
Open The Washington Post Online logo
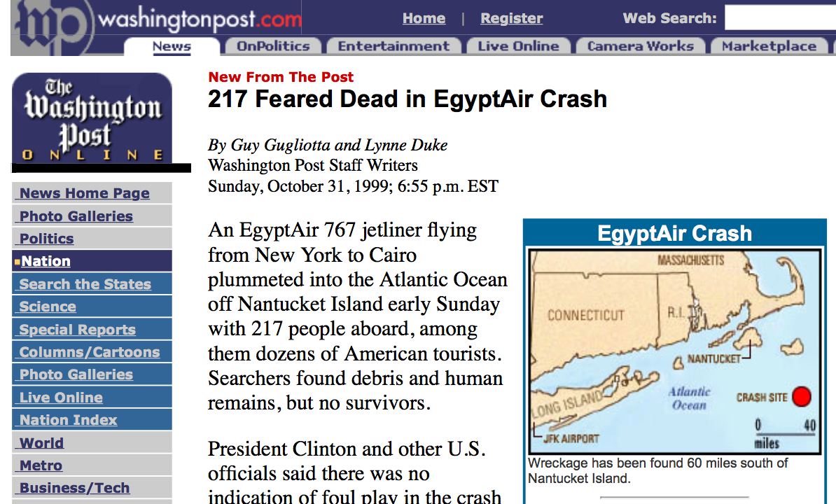pyautogui.click(x=92, y=118)
